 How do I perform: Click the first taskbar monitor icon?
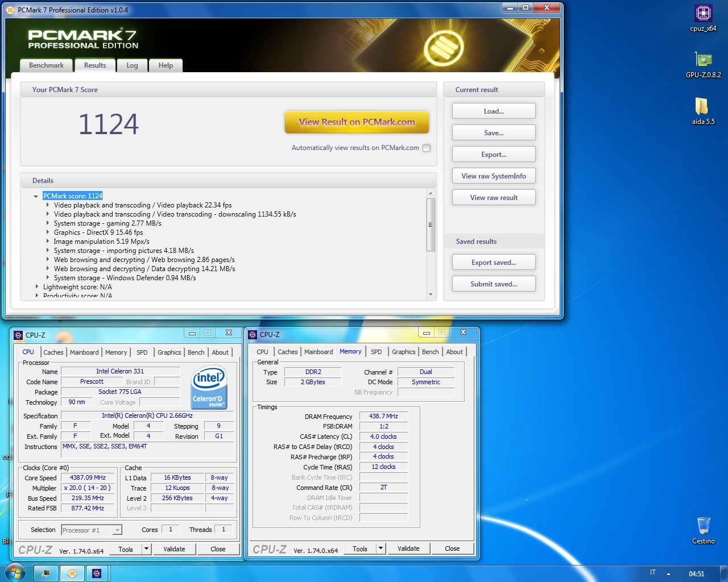click(x=46, y=573)
